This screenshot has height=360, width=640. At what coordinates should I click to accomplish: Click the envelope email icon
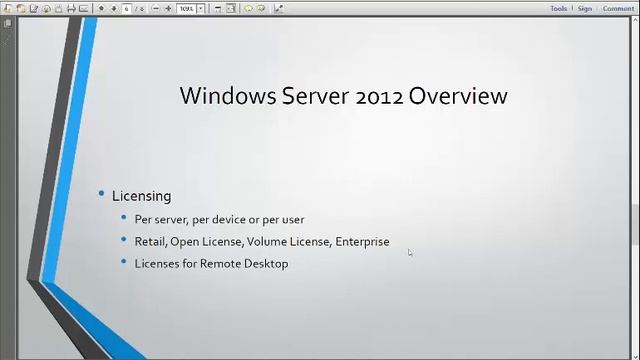click(x=84, y=8)
